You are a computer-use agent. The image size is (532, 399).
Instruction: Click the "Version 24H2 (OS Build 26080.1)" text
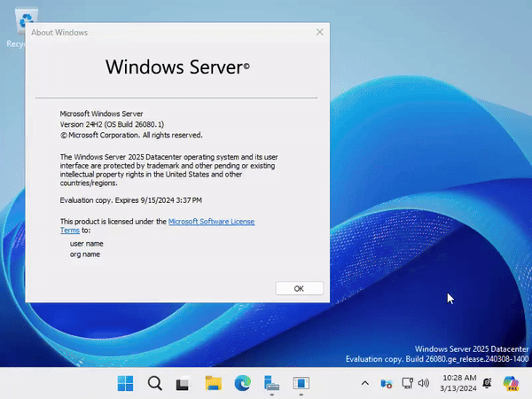click(x=112, y=124)
